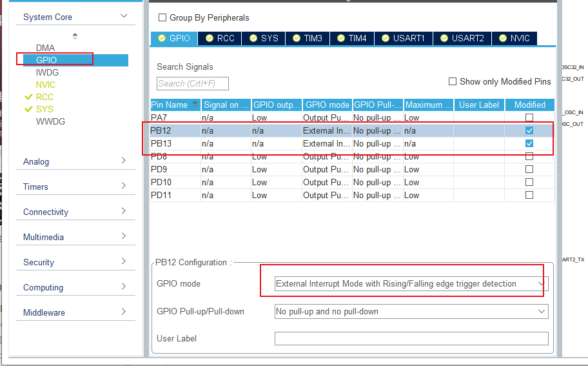Select SYS in System Core list
The image size is (588, 366).
[x=44, y=109]
